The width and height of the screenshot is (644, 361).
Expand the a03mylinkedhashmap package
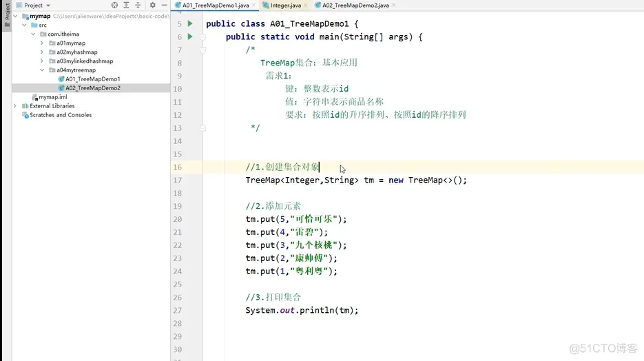(x=42, y=61)
